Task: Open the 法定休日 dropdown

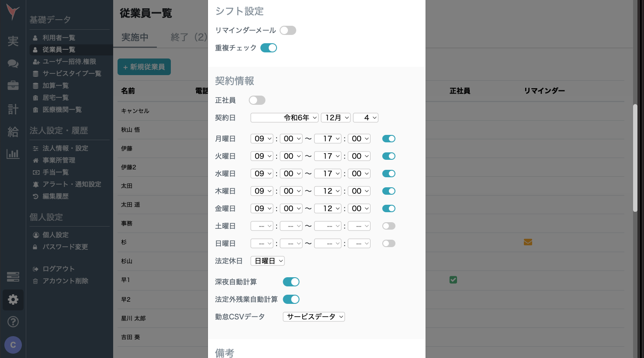Action: [267, 261]
